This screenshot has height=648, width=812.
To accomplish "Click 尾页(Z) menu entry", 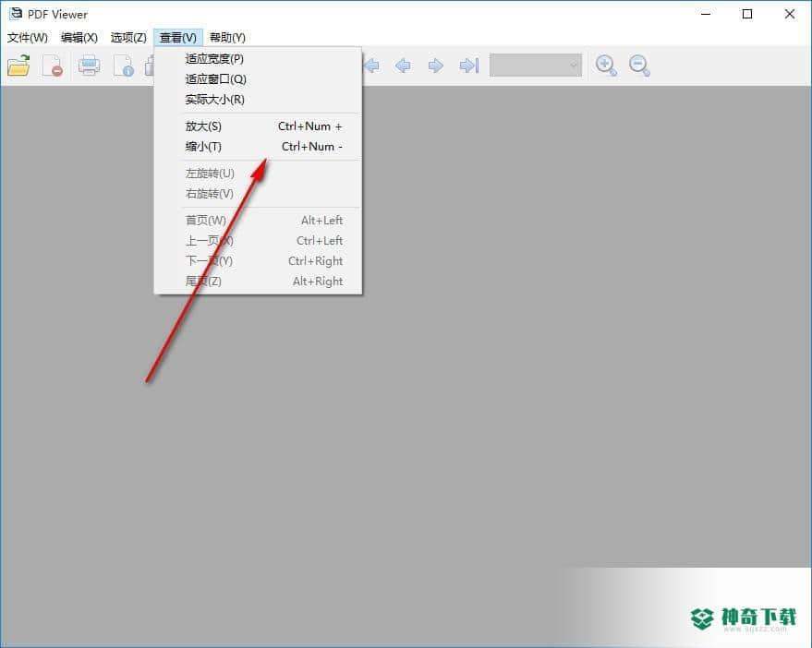I will 258,281.
